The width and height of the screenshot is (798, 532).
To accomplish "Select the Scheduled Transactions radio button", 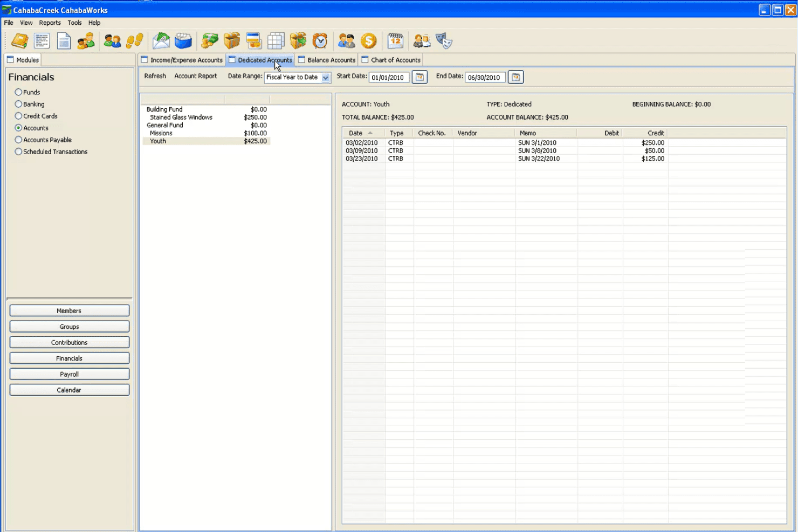I will [18, 151].
